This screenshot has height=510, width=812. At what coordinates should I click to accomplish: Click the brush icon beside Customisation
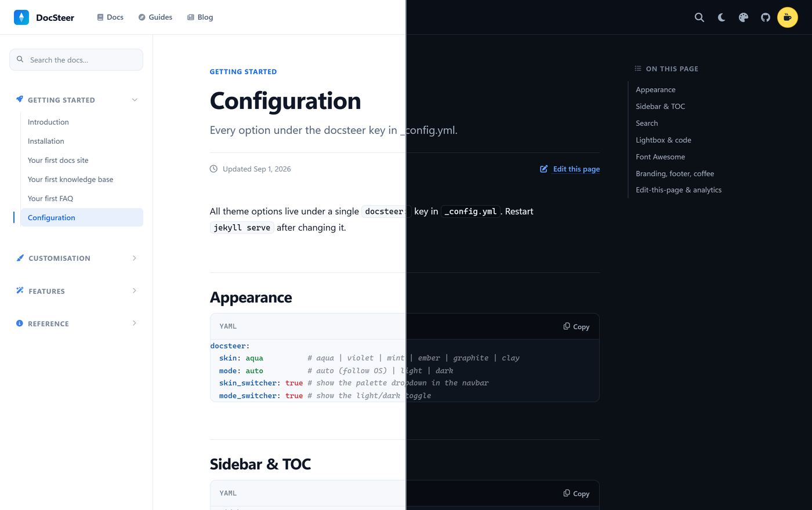coord(20,258)
